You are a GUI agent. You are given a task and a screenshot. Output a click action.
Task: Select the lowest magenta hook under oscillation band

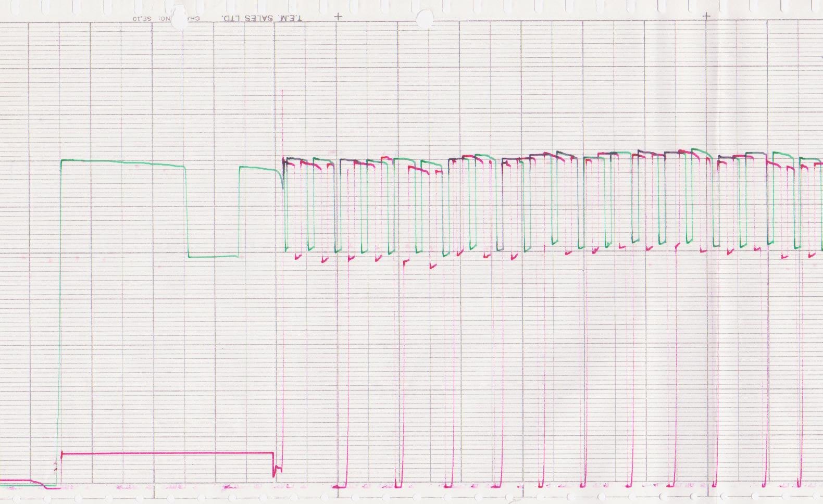tap(433, 267)
